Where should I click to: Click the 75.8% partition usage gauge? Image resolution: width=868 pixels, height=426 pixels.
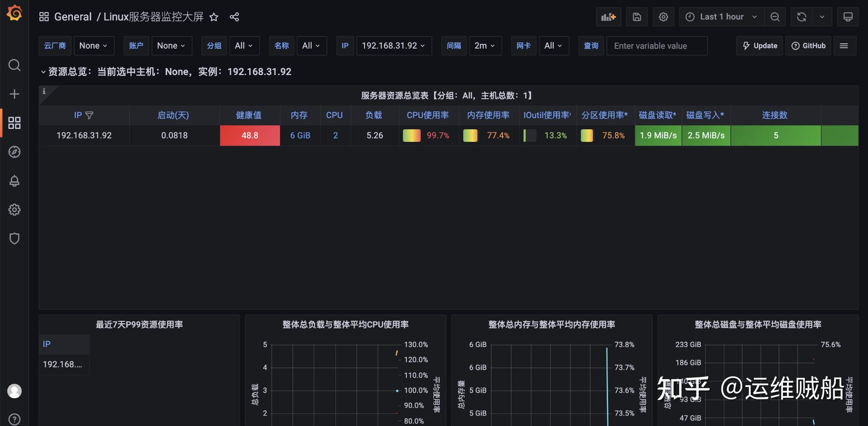[605, 135]
